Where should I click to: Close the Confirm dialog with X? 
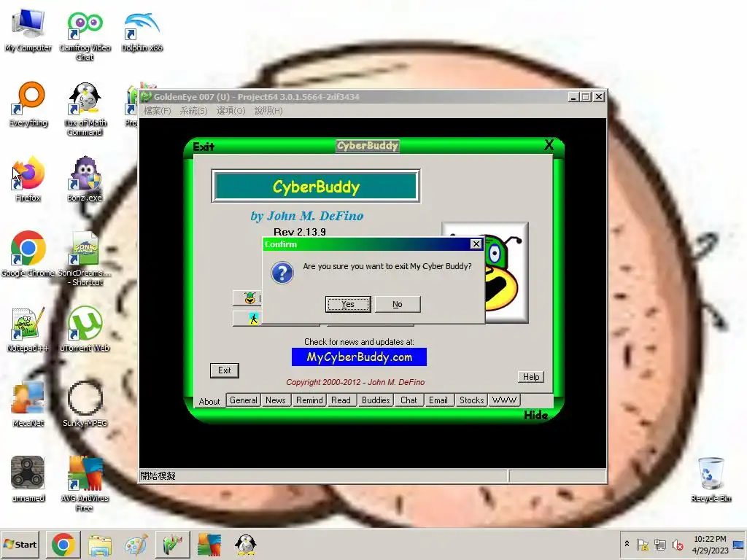pyautogui.click(x=476, y=244)
